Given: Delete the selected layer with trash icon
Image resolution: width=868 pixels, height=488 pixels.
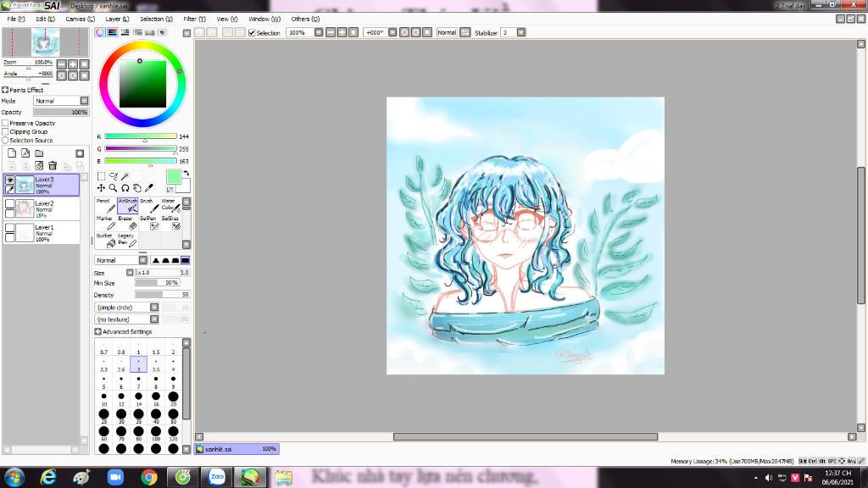Looking at the screenshot, I should click(x=53, y=165).
